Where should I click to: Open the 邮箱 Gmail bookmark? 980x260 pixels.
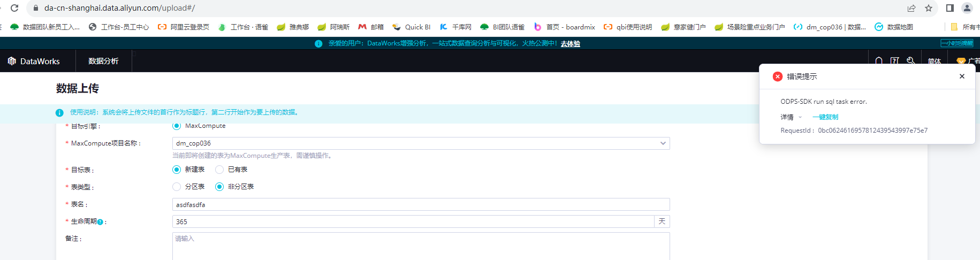click(371, 27)
